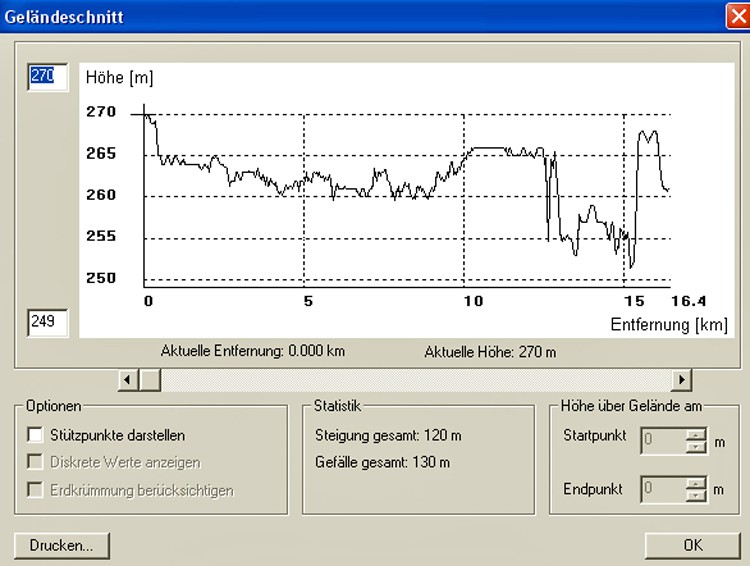Click the right arrow of the horizontal scrollbar

coord(682,380)
